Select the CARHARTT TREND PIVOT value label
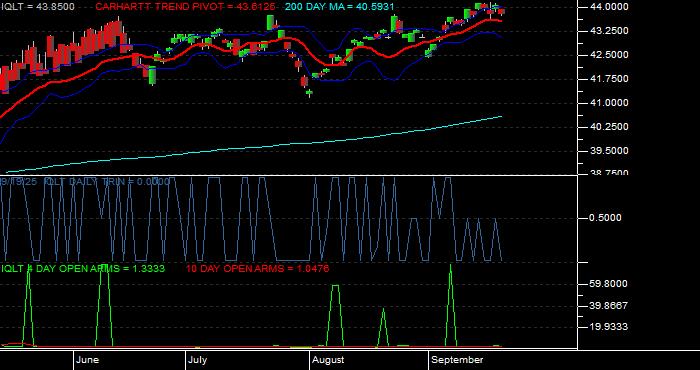The image size is (700, 370). coord(185,7)
